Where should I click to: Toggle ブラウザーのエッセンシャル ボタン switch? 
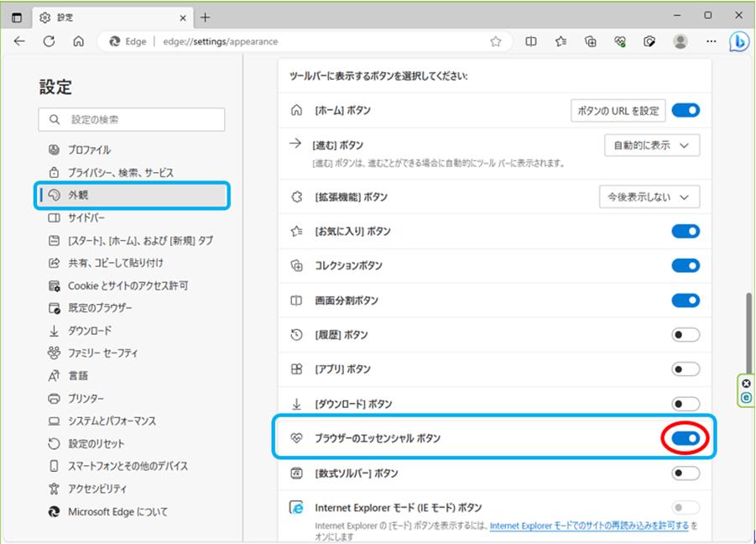tap(686, 438)
